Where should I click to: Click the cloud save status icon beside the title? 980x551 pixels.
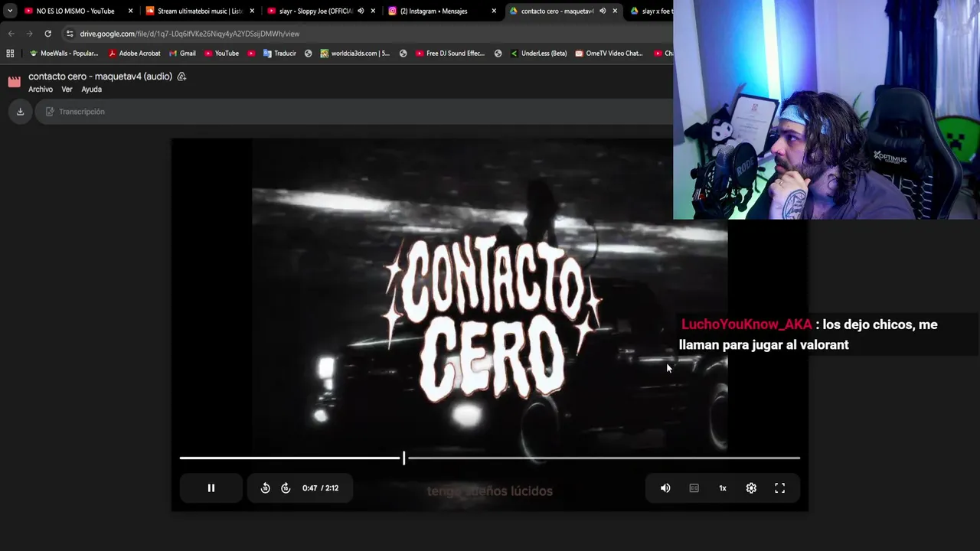(x=181, y=77)
